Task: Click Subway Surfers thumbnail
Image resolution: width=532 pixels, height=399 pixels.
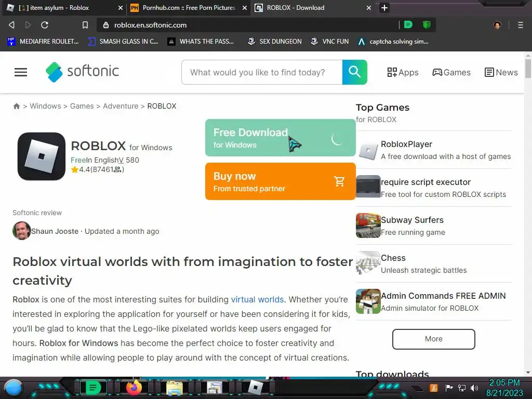Action: [368, 225]
